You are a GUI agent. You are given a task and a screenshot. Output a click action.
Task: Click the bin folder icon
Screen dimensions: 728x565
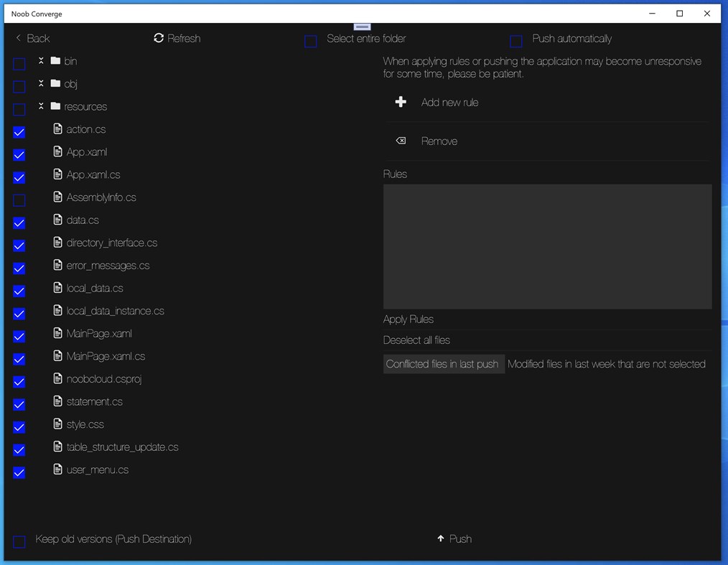coord(57,61)
